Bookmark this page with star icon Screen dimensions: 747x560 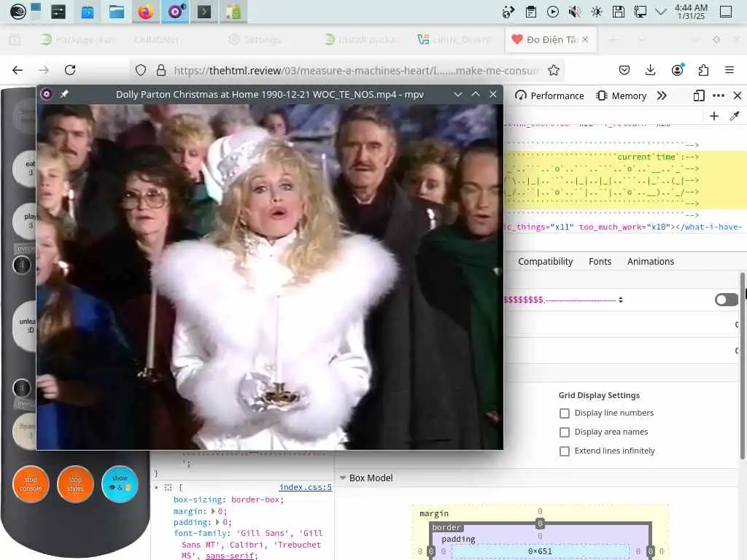[x=554, y=71]
